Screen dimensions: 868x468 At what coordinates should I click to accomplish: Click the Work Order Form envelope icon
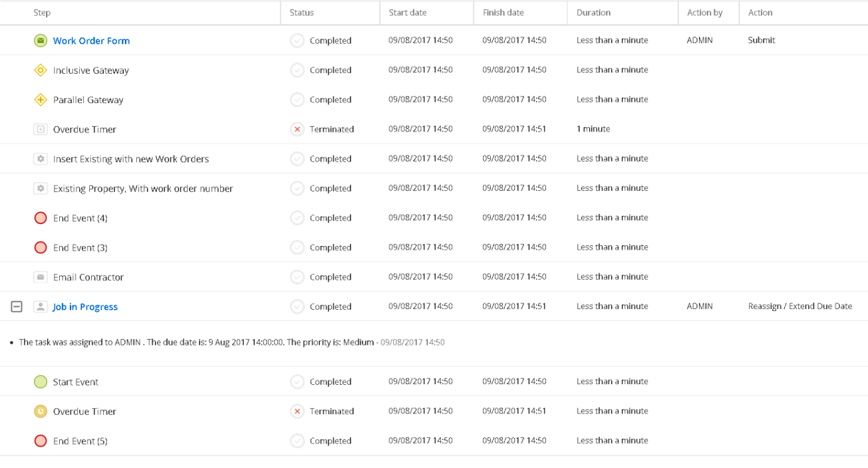[x=41, y=41]
